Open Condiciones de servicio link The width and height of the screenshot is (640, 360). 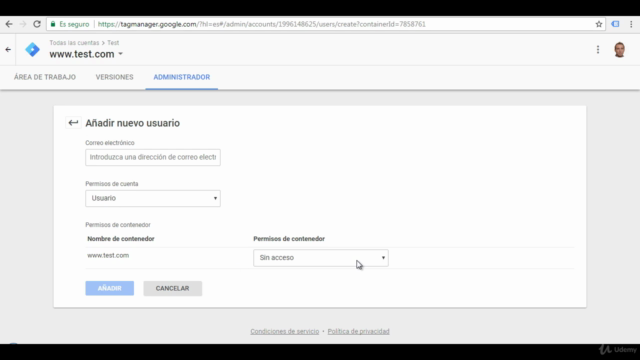pos(284,331)
